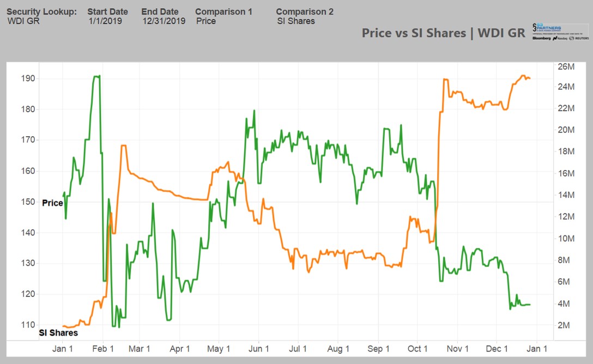
Task: Click the 26M right axis label
Action: tap(564, 67)
